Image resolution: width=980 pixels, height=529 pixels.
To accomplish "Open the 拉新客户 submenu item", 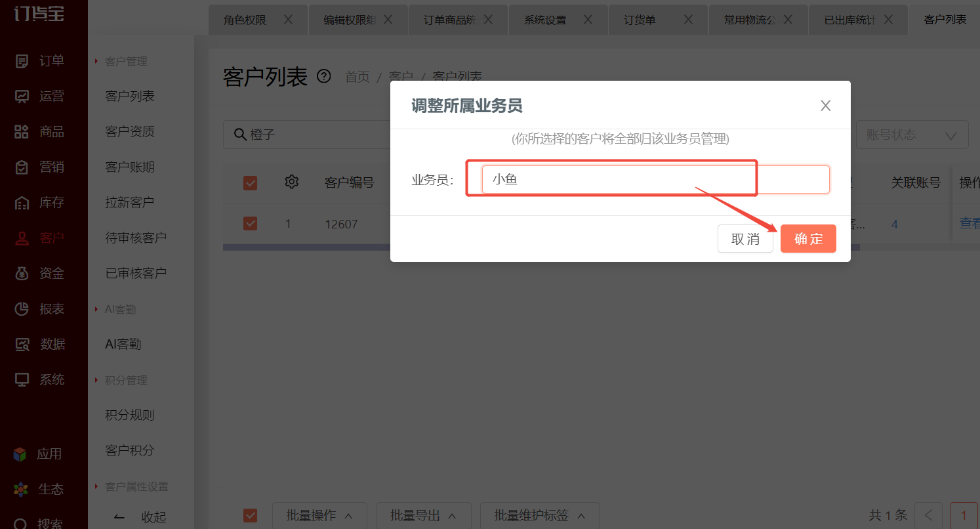I will (130, 202).
